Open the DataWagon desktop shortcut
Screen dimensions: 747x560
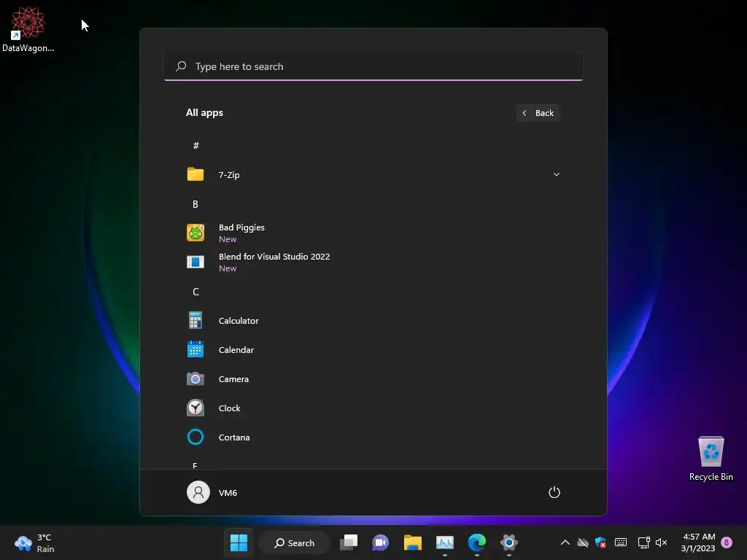pos(28,28)
